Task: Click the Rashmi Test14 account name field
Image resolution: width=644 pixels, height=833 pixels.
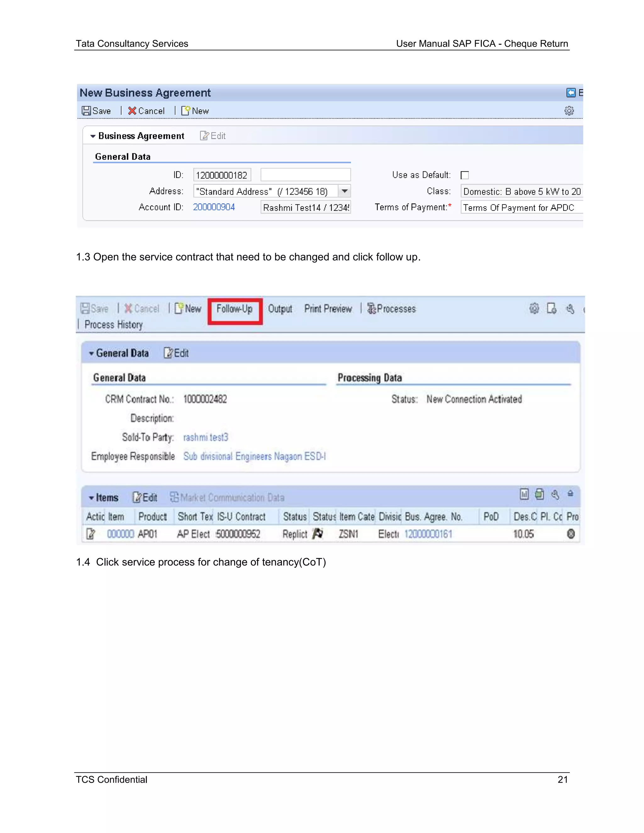Action: tap(306, 207)
